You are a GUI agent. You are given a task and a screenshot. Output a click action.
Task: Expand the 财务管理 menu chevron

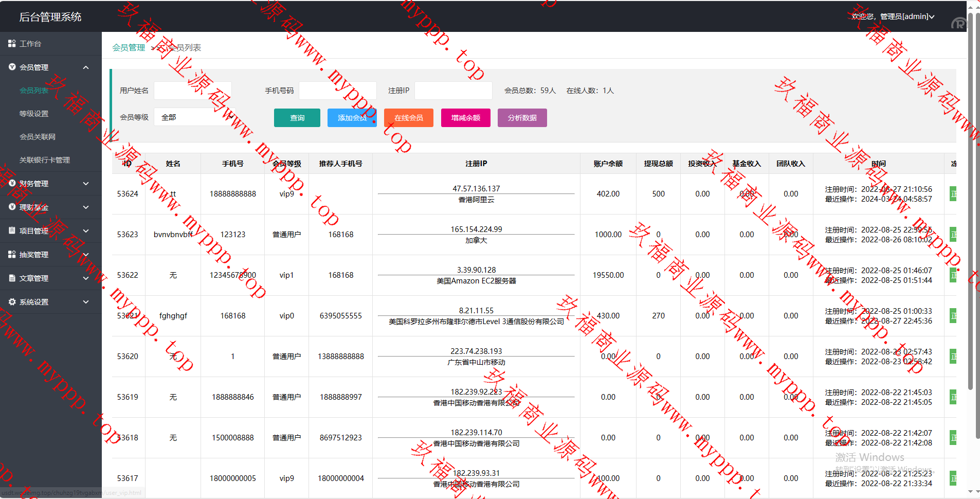[x=86, y=184]
